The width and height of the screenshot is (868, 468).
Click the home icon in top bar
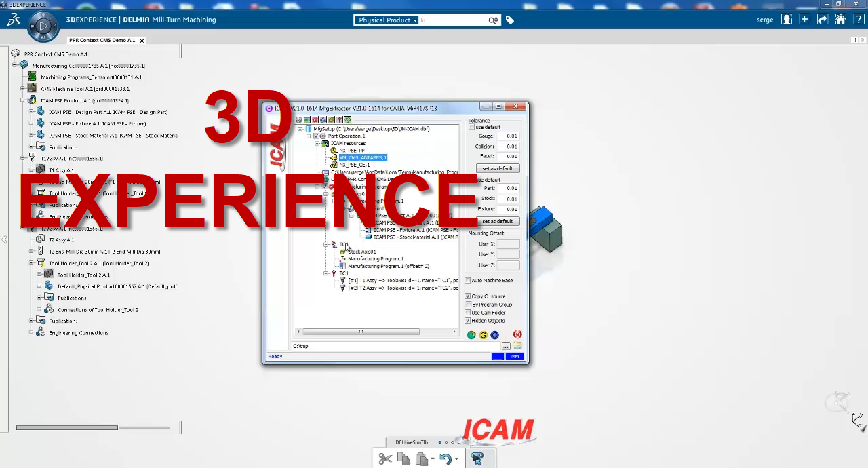841,20
